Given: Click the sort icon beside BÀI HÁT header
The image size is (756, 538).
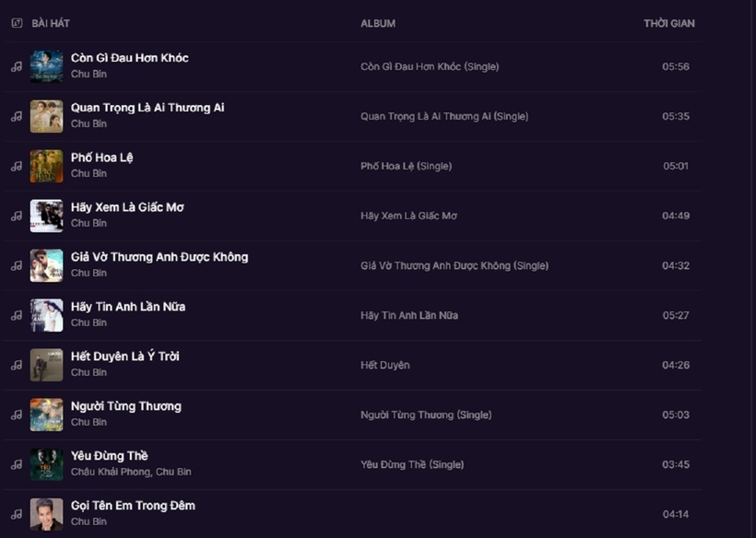Looking at the screenshot, I should point(17,23).
